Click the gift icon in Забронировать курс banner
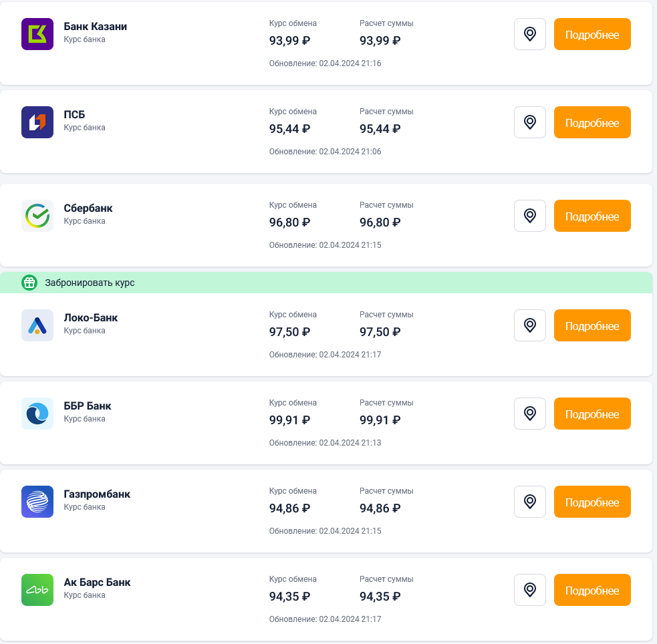This screenshot has width=657, height=644. point(29,283)
